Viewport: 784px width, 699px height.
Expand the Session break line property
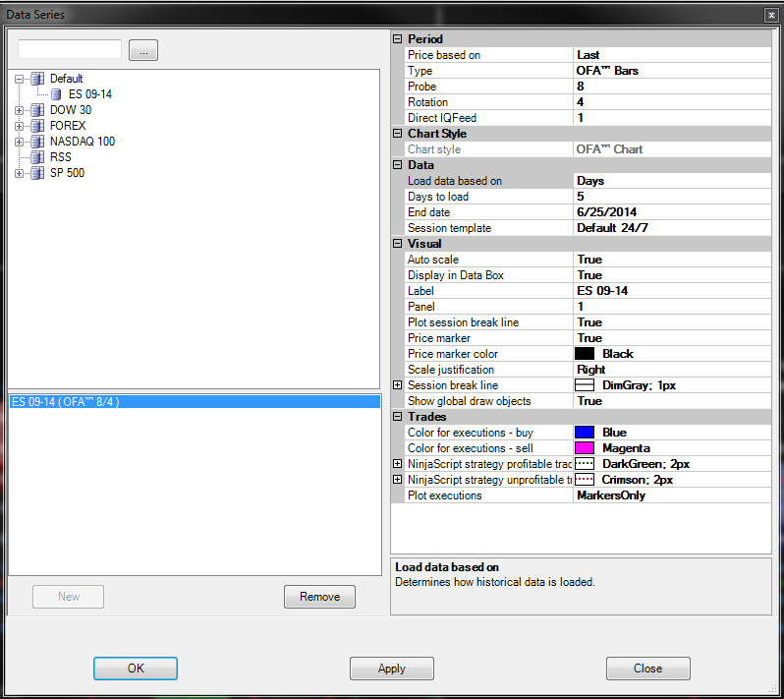tap(398, 385)
